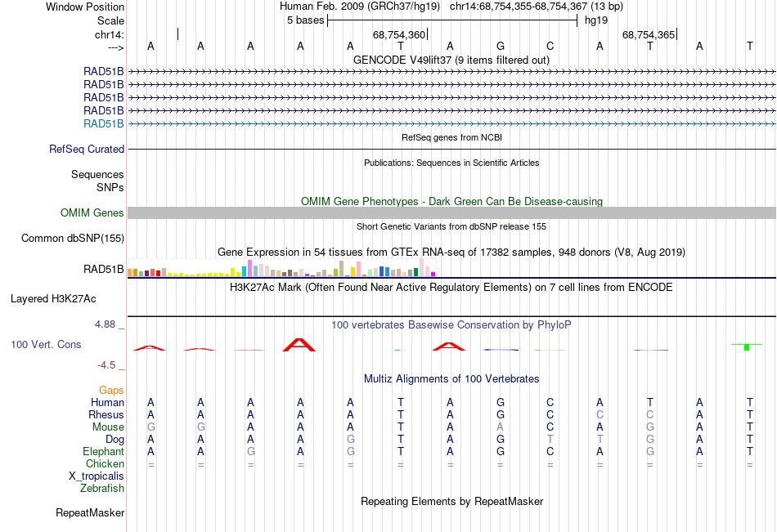Select the 'chr14:68,754,355-68,754,367 (13 bp)' position text
777x532 pixels.
pyautogui.click(x=537, y=7)
